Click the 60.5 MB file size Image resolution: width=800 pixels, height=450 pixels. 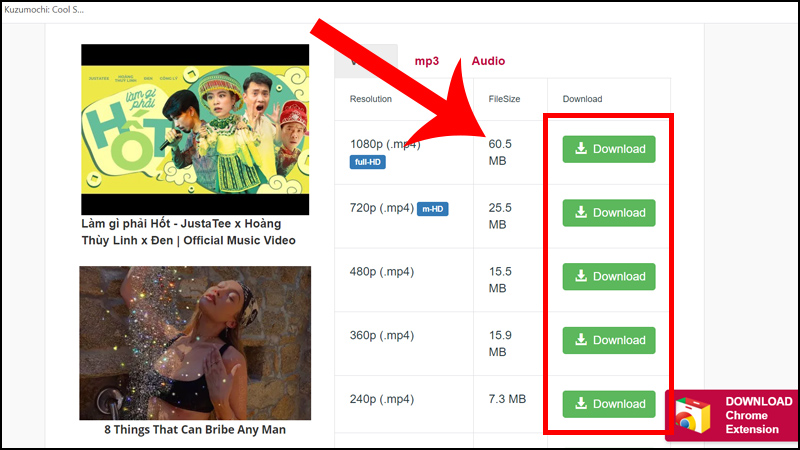coord(500,153)
